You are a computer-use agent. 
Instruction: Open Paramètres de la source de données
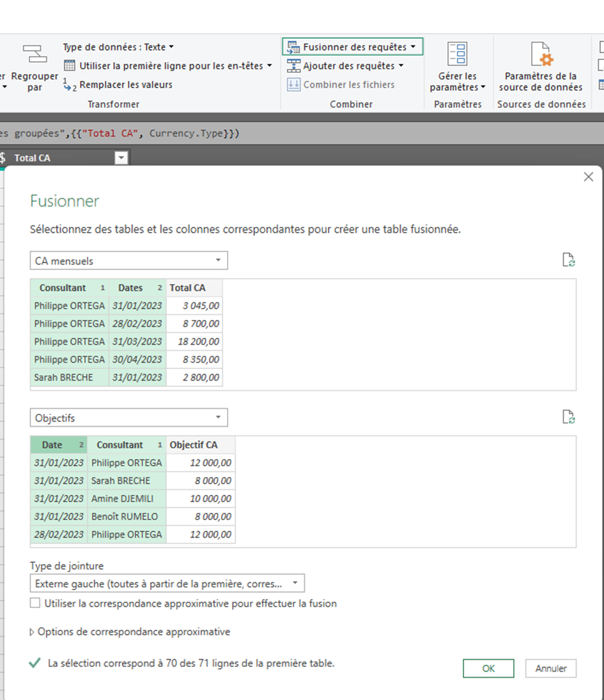[x=541, y=67]
